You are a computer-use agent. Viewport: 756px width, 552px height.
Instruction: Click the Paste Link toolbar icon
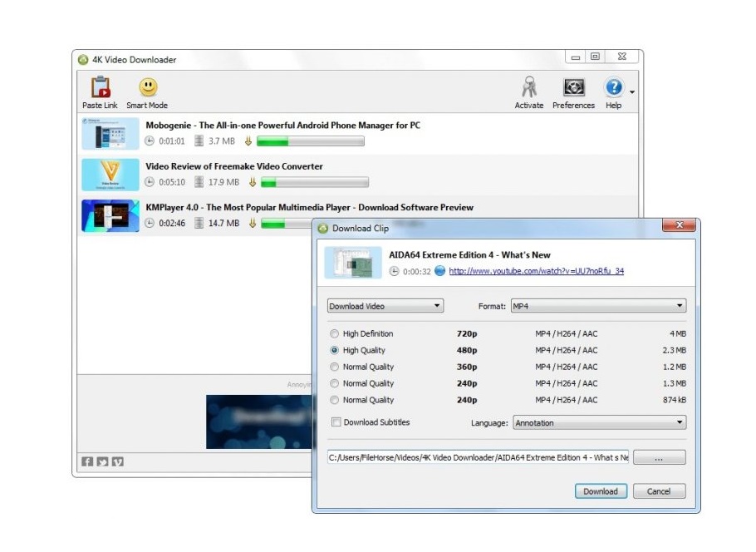101,87
